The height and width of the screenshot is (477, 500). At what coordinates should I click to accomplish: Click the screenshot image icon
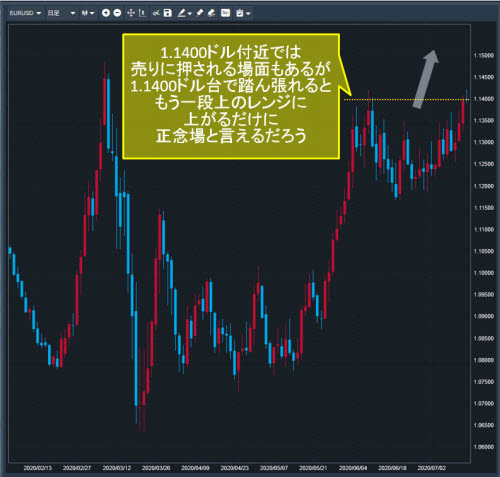pyautogui.click(x=226, y=13)
